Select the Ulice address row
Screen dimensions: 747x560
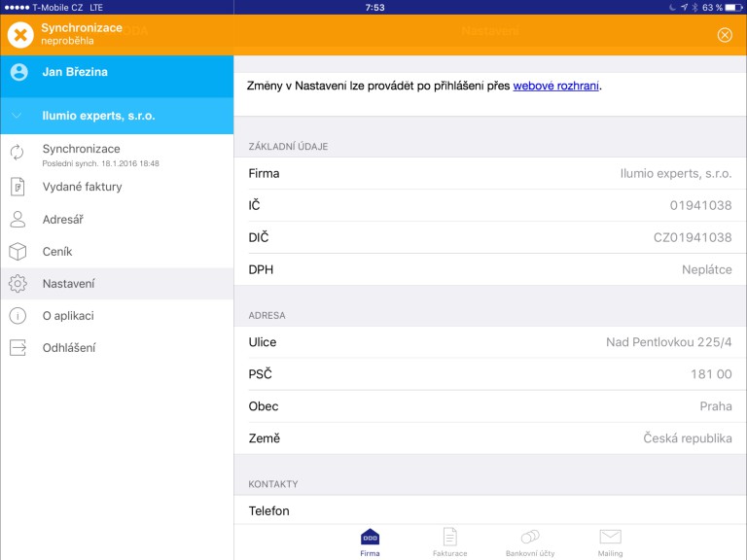click(x=490, y=342)
